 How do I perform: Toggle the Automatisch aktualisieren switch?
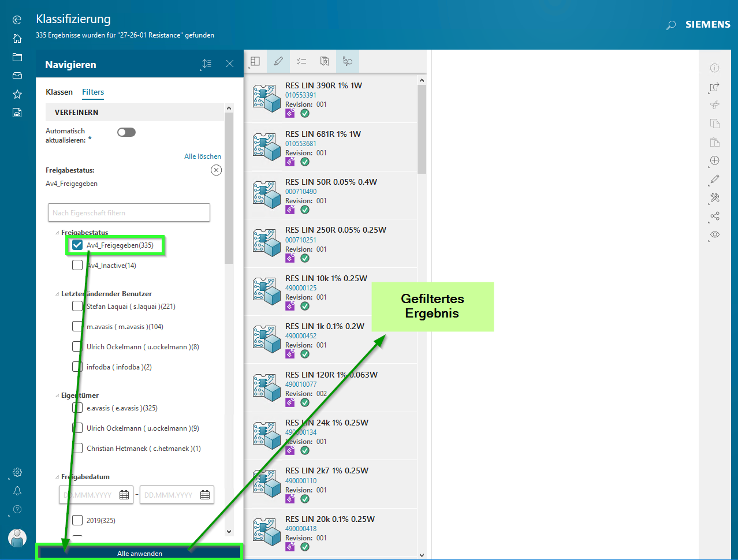pyautogui.click(x=126, y=132)
